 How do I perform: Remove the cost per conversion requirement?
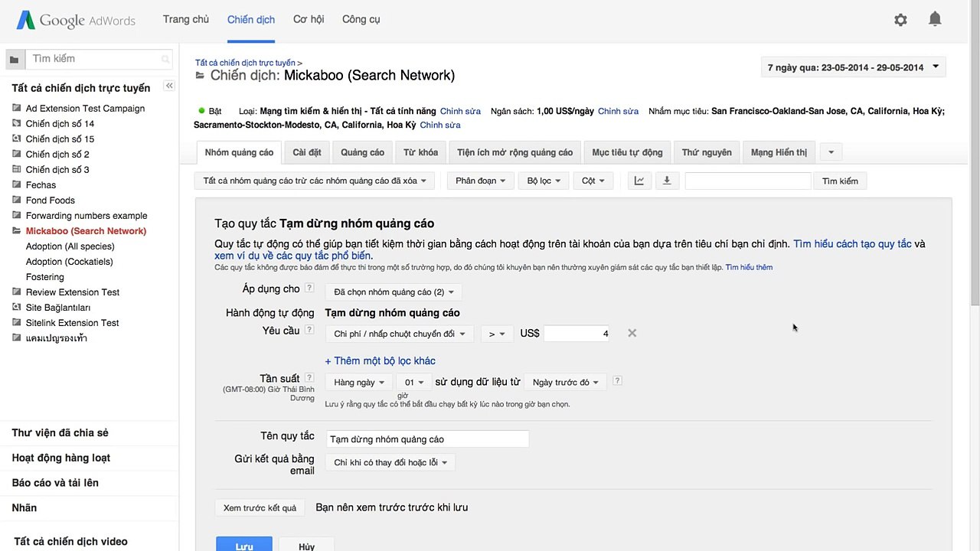(x=632, y=333)
